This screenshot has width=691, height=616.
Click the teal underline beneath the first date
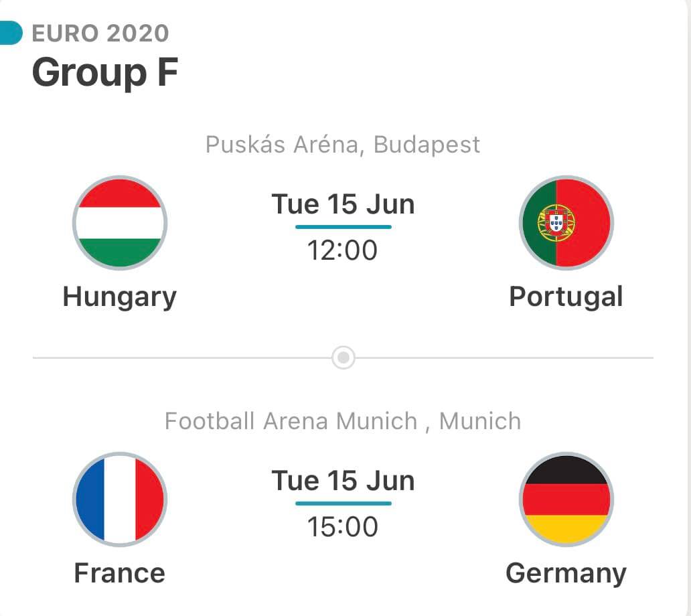[x=343, y=227]
